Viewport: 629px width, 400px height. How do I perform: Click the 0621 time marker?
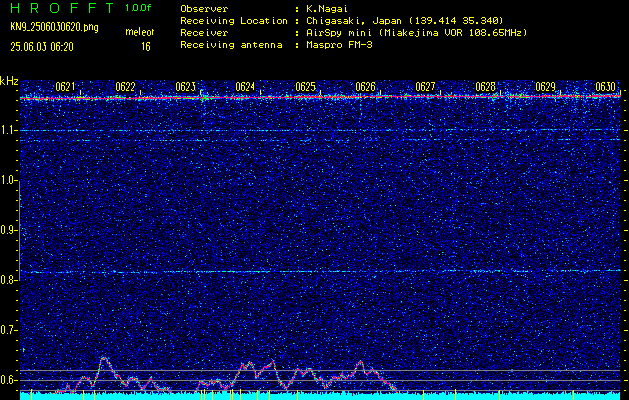pos(65,87)
